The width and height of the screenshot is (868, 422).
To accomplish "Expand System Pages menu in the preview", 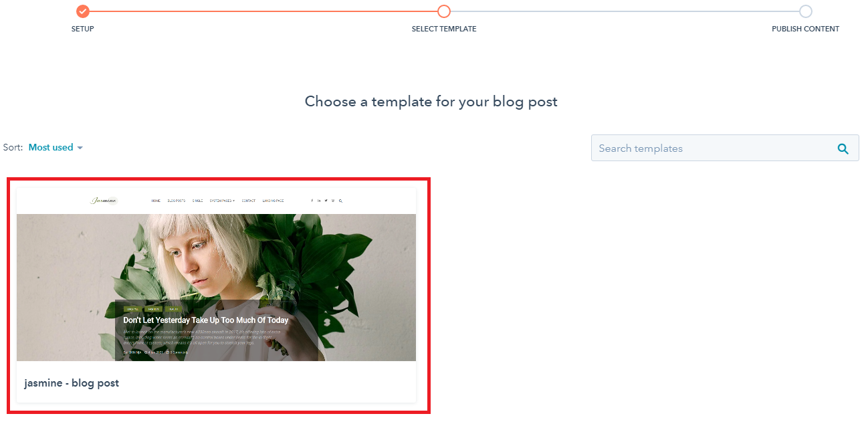I will coord(222,201).
